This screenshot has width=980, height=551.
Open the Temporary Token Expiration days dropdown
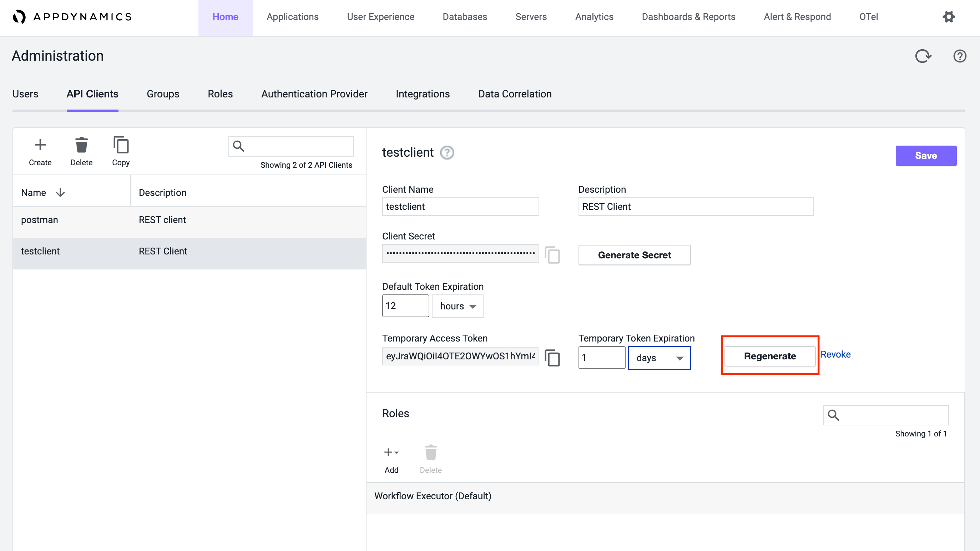(x=659, y=358)
